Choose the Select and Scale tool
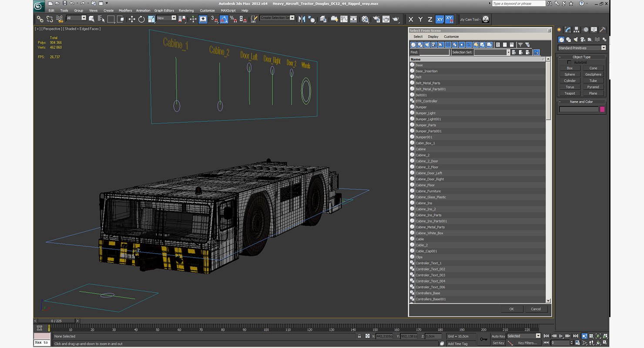The height and width of the screenshot is (348, 644). 151,19
